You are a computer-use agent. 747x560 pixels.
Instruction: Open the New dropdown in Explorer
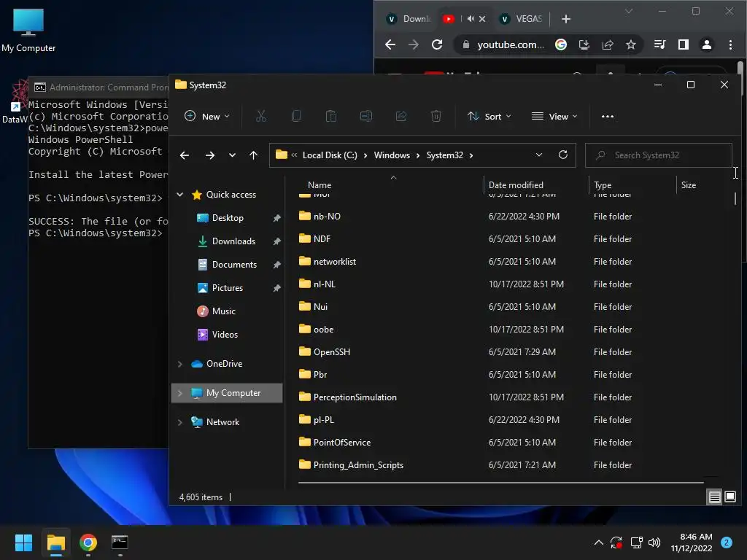[206, 116]
